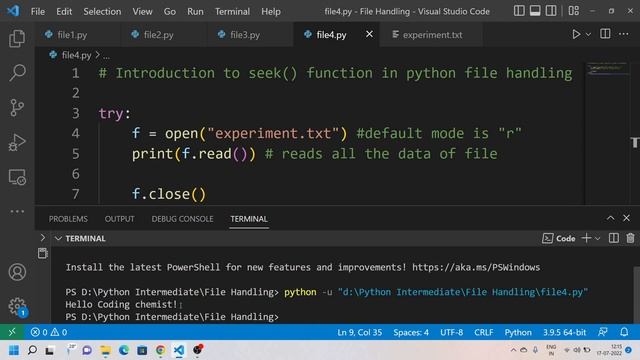Select the TERMINAL panel tab
The image size is (640, 360).
point(249,219)
